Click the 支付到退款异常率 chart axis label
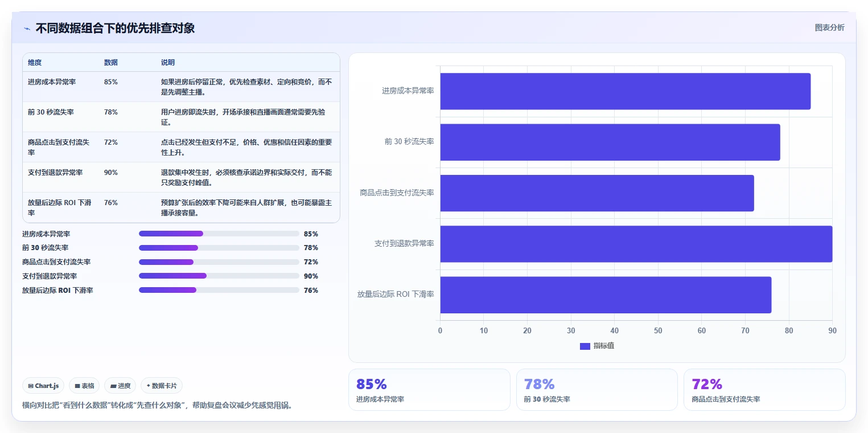The image size is (868, 433). (404, 244)
